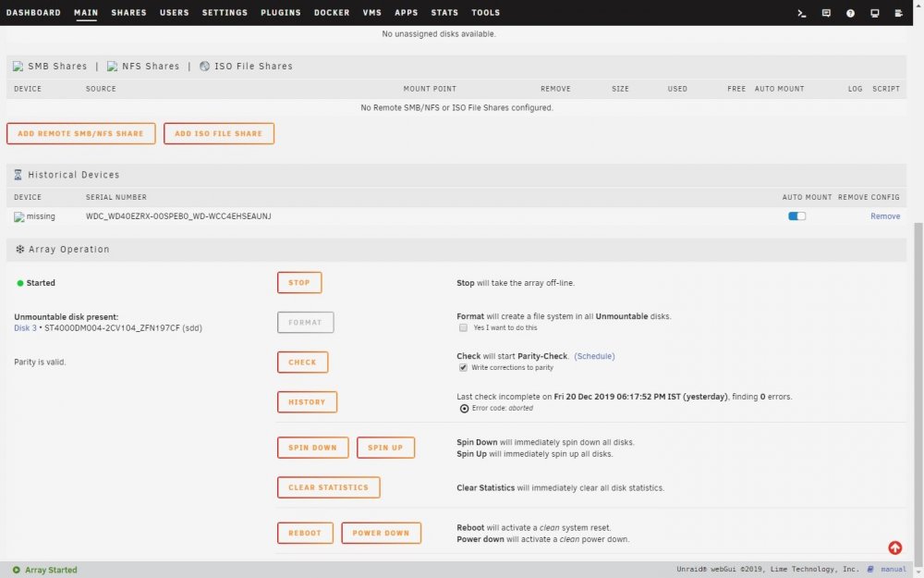The image size is (924, 578).
Task: Open parity check History
Action: point(307,402)
